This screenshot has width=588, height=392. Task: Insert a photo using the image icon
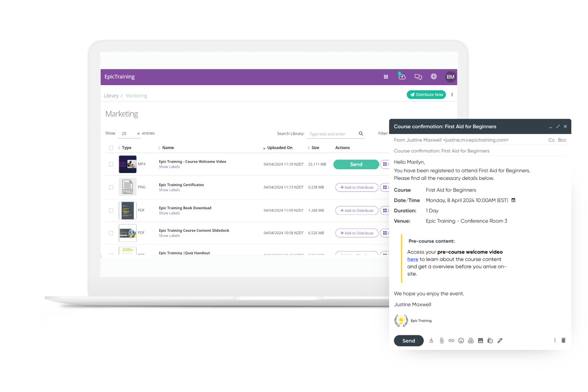pyautogui.click(x=480, y=341)
